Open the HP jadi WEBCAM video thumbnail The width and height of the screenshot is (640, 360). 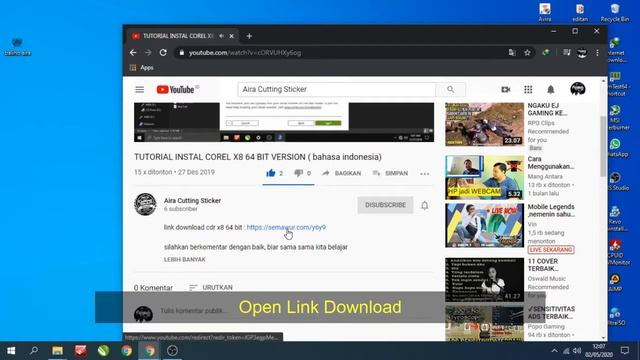click(x=484, y=177)
